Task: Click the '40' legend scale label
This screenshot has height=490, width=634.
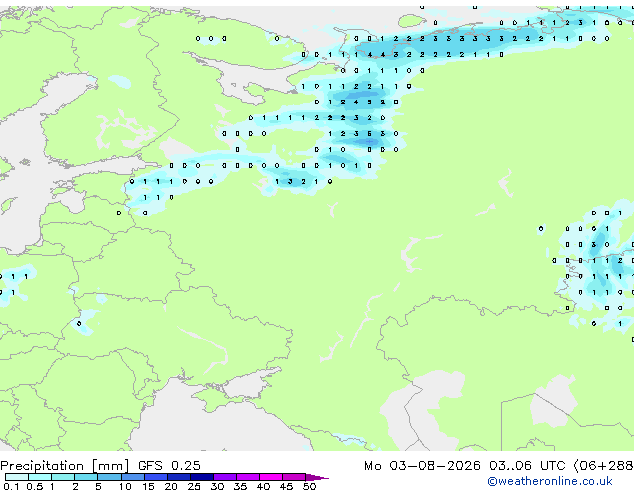Action: click(264, 486)
